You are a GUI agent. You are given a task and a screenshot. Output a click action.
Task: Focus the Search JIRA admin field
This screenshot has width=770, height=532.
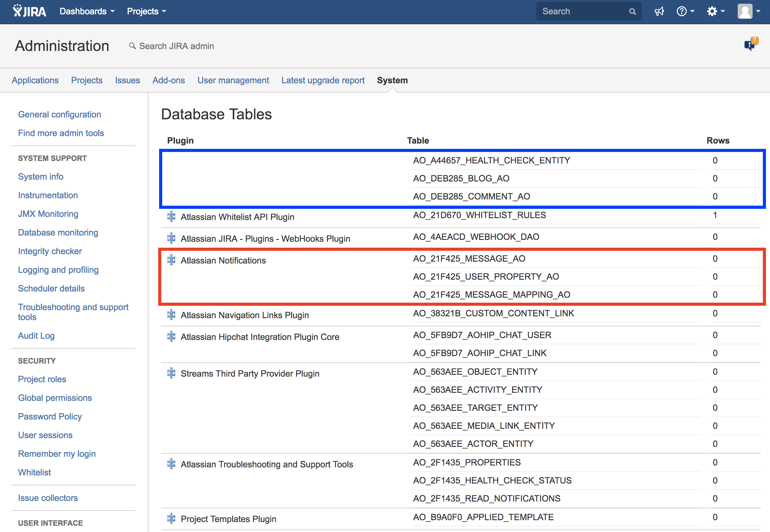point(176,46)
